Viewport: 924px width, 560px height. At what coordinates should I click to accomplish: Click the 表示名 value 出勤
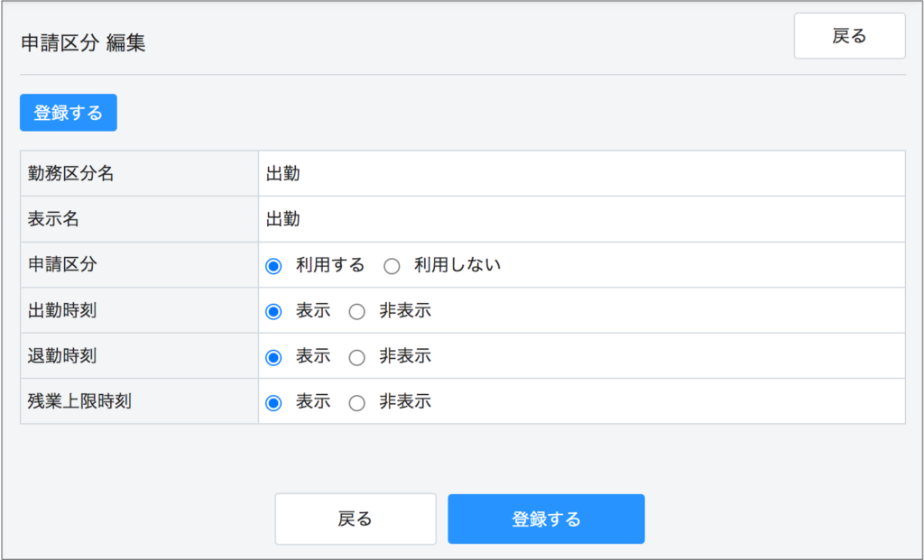(x=282, y=219)
